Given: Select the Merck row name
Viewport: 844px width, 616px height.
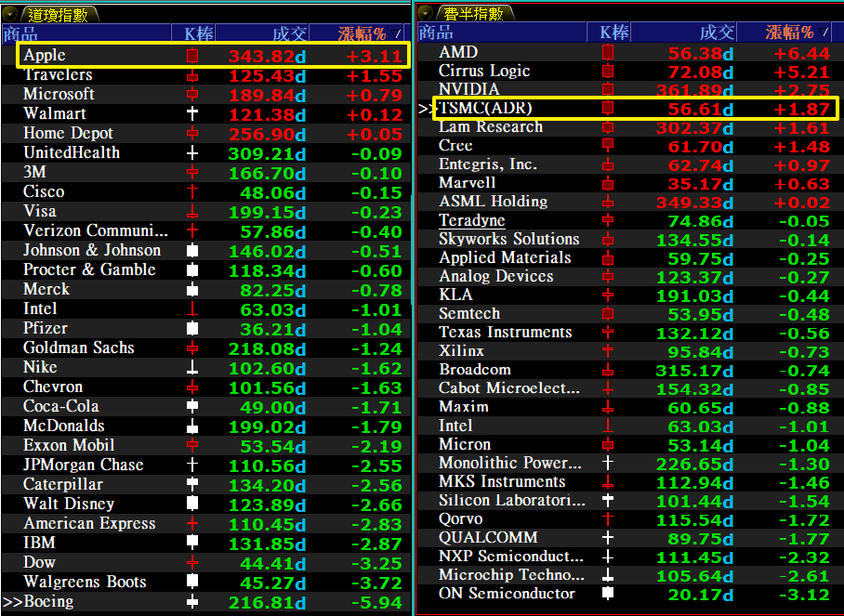Looking at the screenshot, I should click(x=46, y=290).
